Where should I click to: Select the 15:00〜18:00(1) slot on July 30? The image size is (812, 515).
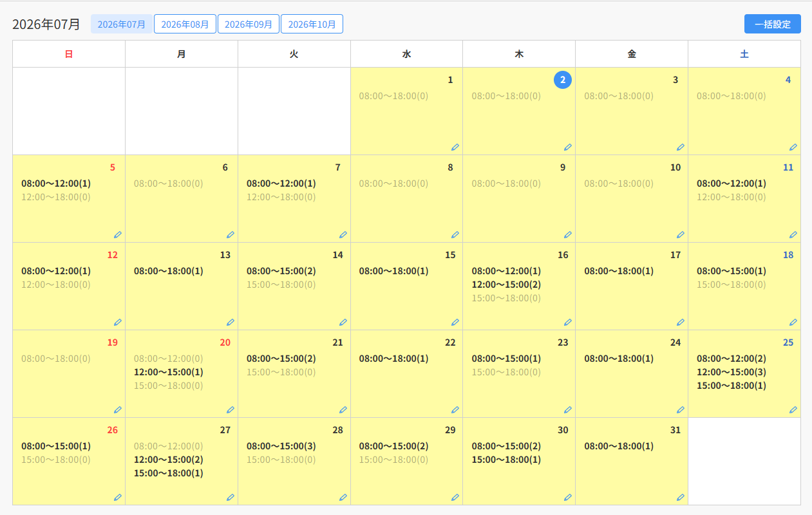point(506,460)
